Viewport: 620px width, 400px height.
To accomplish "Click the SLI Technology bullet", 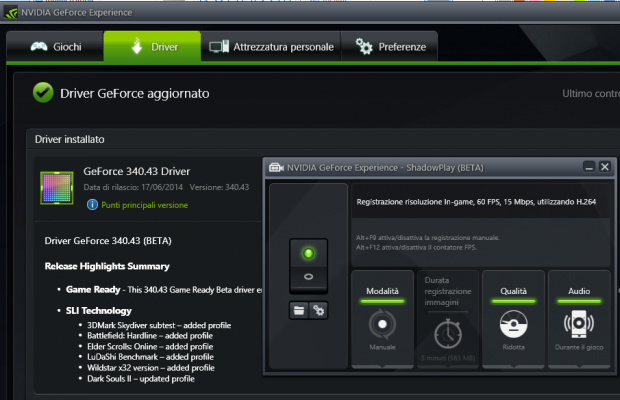I will tap(98, 311).
